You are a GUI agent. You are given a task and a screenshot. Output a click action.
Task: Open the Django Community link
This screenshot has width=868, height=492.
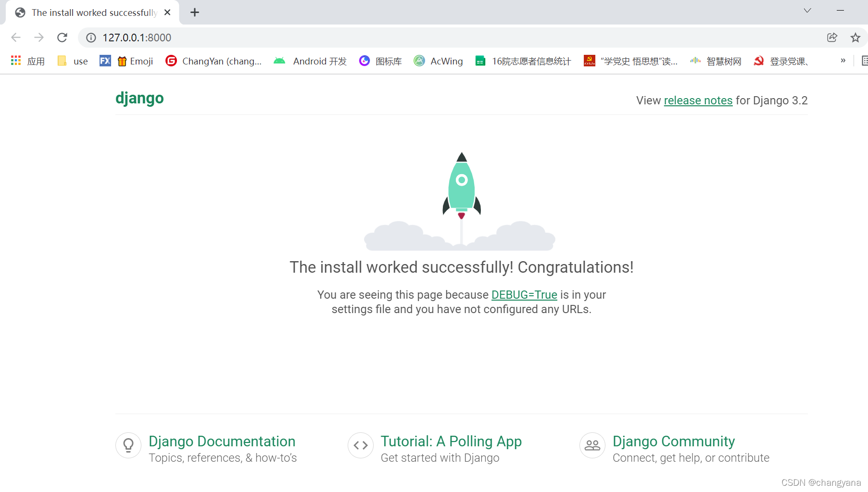coord(674,442)
